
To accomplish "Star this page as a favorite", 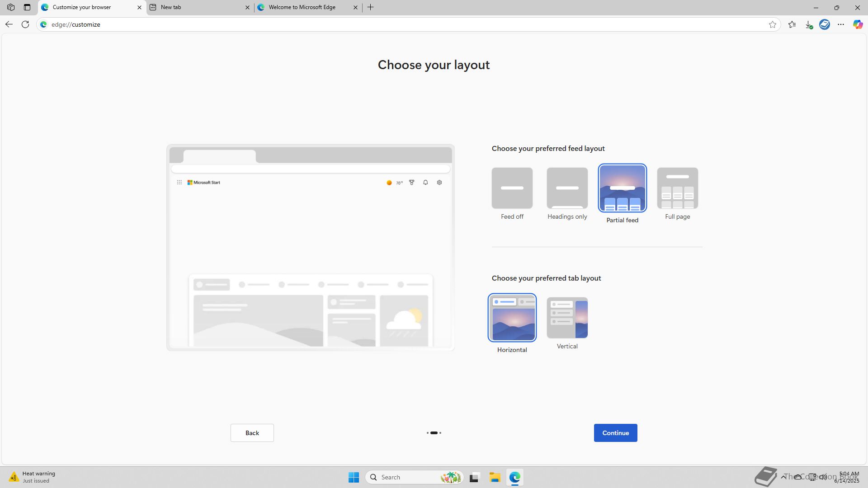I will pyautogui.click(x=773, y=24).
